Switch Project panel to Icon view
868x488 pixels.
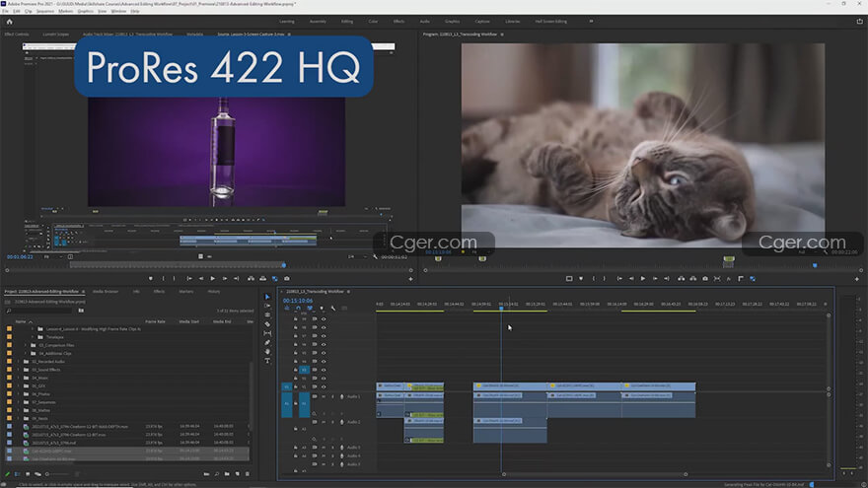(28, 474)
